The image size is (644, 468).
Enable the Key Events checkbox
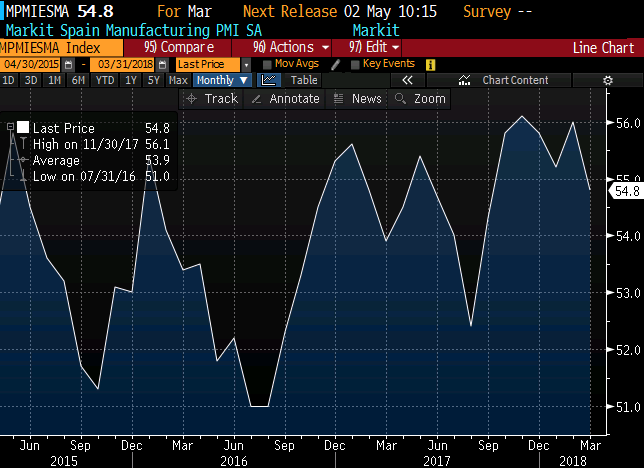click(x=355, y=65)
